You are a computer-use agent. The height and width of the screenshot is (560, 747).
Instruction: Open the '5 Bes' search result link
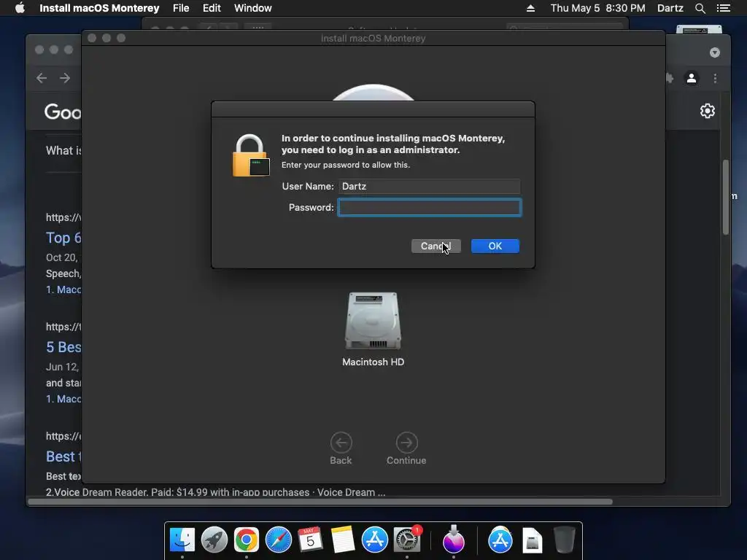63,347
